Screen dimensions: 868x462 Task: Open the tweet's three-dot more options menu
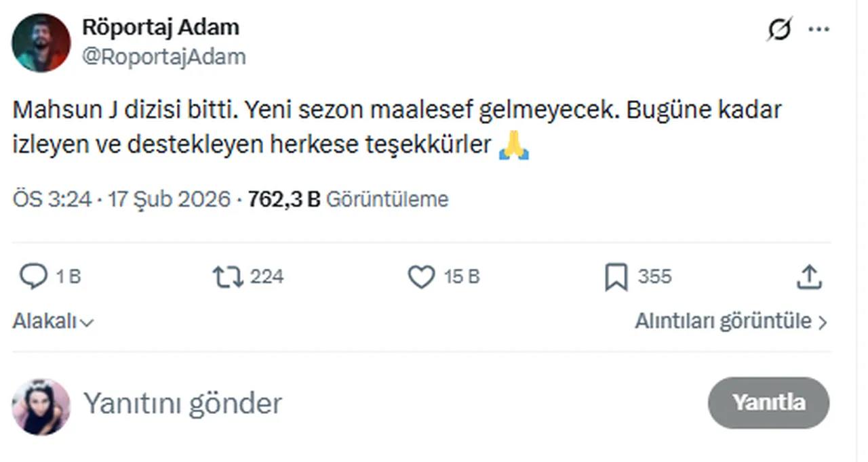[820, 29]
